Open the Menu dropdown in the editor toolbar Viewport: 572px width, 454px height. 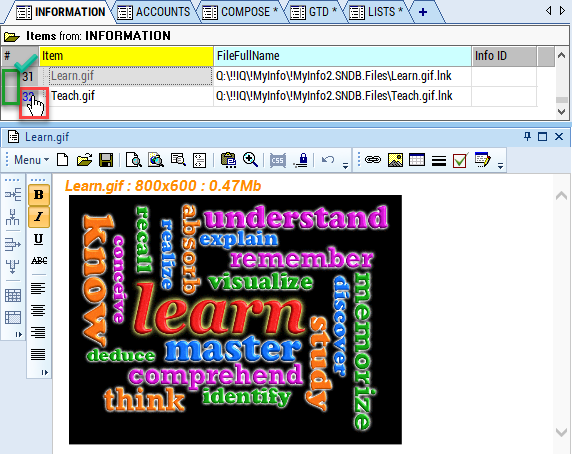point(31,160)
